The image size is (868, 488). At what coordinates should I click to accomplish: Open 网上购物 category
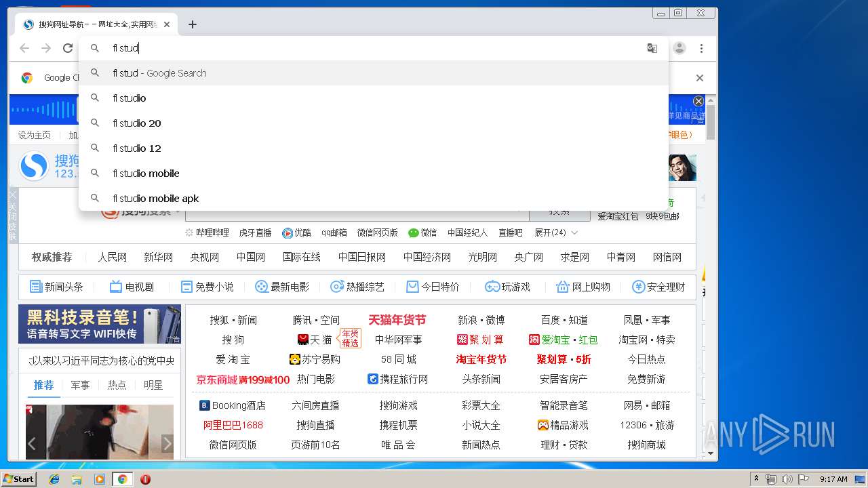(583, 287)
